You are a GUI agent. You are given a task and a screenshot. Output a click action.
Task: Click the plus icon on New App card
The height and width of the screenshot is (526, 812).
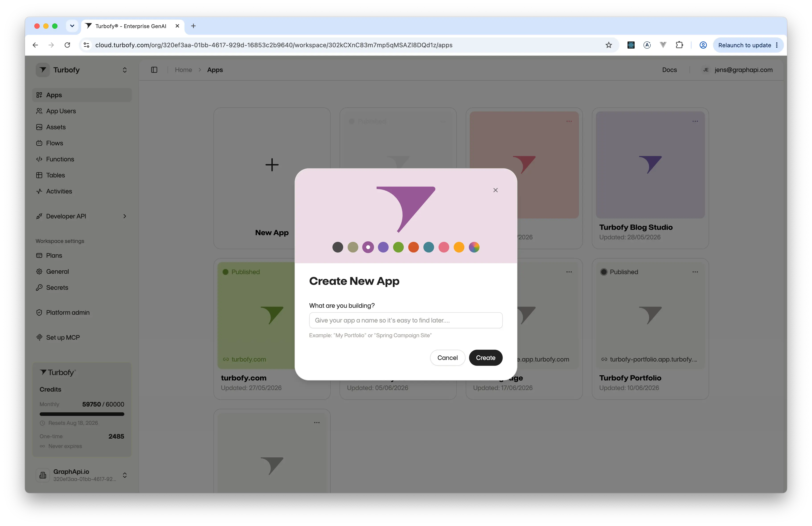coord(272,165)
